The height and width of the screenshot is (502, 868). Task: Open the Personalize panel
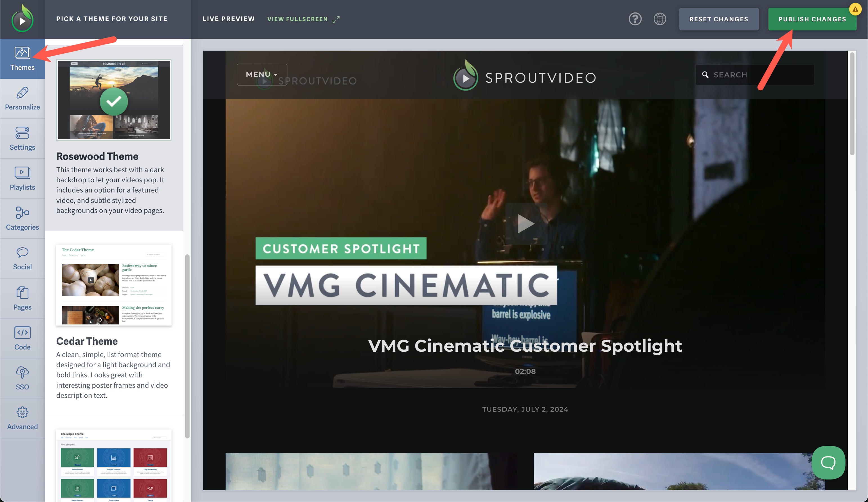click(22, 98)
